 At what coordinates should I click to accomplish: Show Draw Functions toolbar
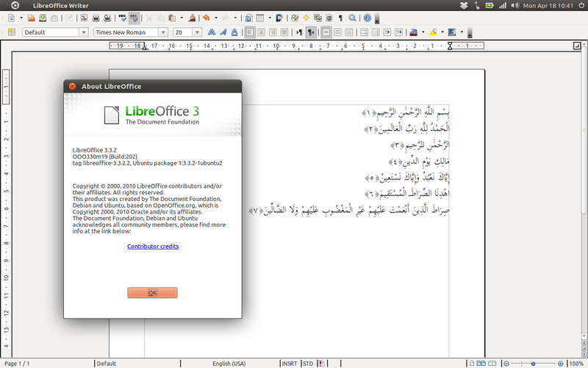tap(279, 18)
